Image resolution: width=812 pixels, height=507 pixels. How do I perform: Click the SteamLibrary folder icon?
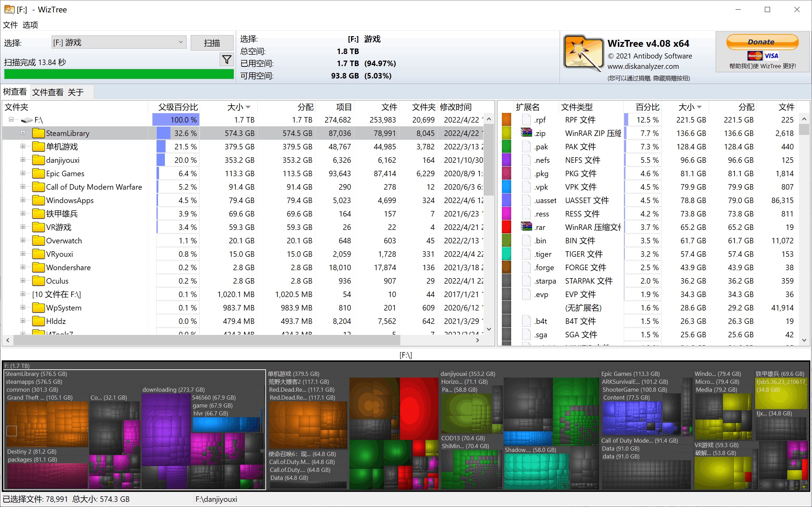[38, 133]
